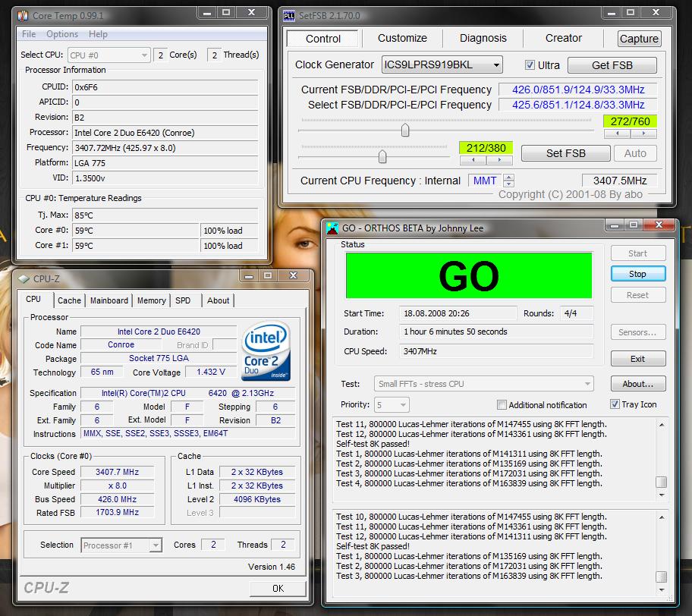Open the Options menu in Core Temp
This screenshot has width=692, height=616.
click(x=62, y=34)
